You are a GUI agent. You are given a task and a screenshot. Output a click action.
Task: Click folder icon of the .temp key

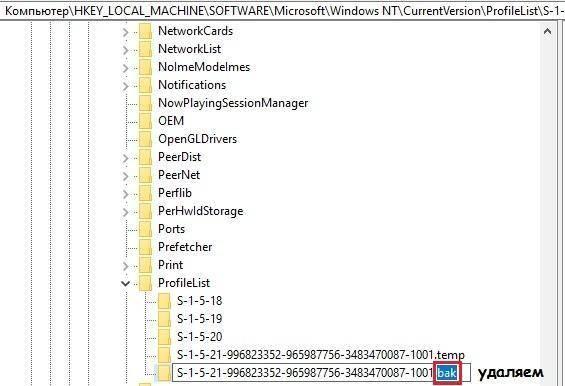(164, 355)
